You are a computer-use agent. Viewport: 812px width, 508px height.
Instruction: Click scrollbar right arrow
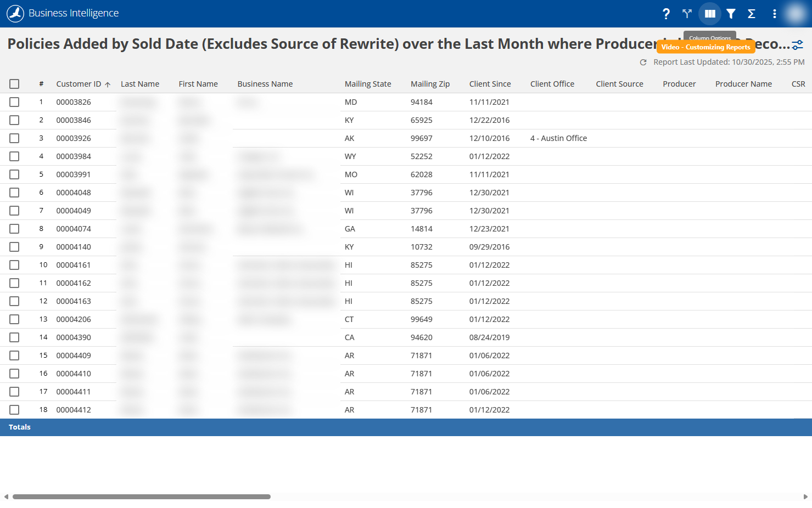click(x=805, y=497)
